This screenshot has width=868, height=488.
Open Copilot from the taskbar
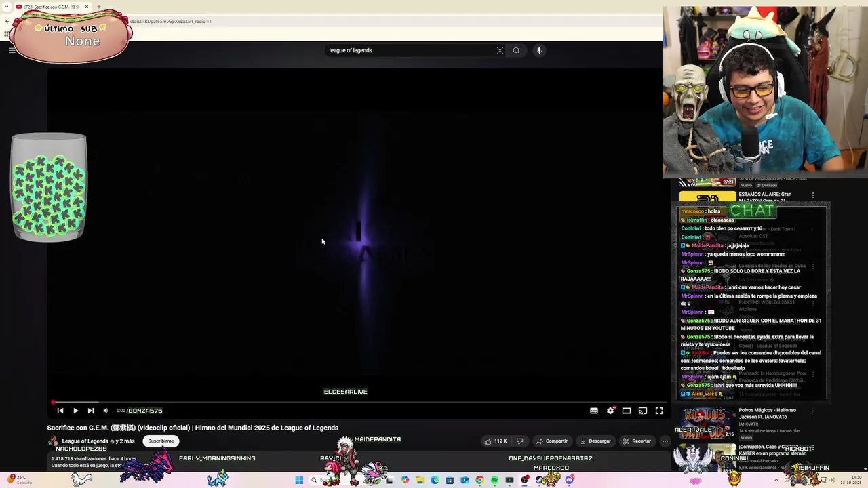point(405,480)
